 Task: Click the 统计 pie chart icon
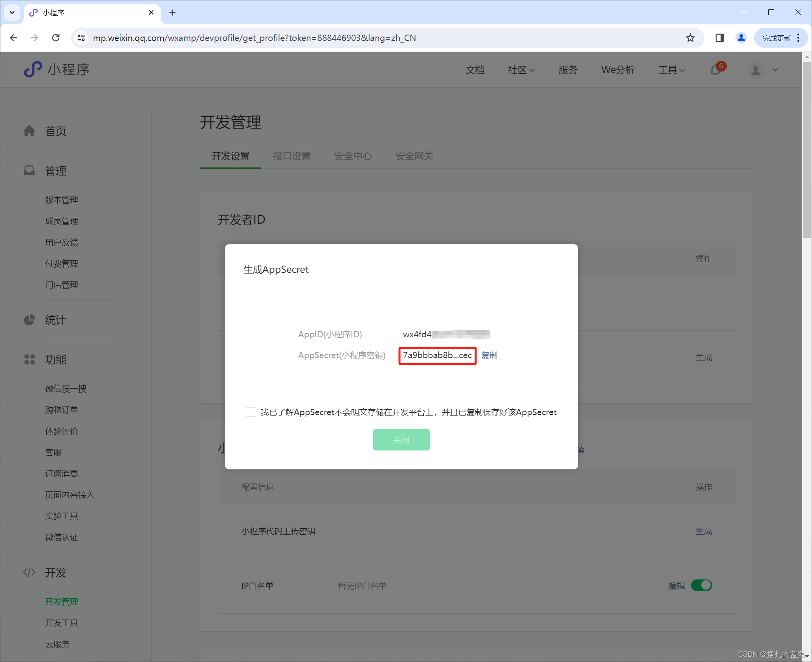click(29, 320)
